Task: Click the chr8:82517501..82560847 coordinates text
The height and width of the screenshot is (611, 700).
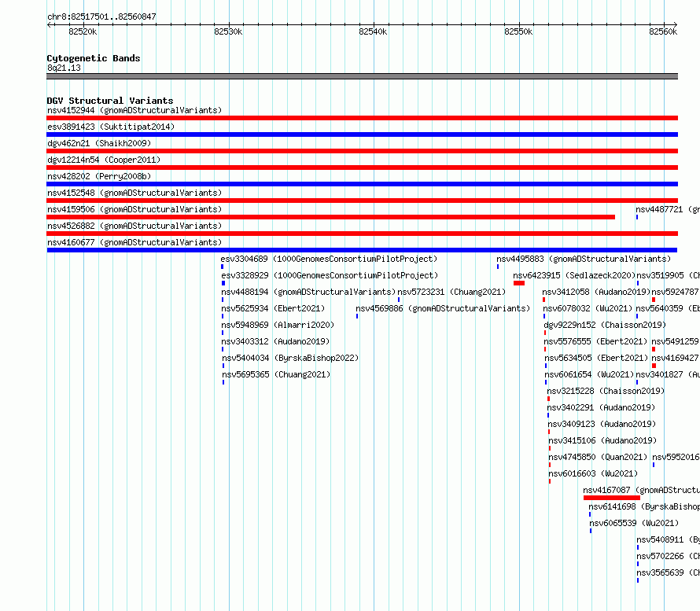Action: tap(101, 17)
